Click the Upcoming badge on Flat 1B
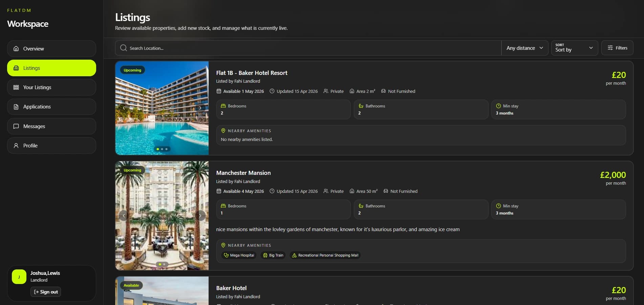 132,70
